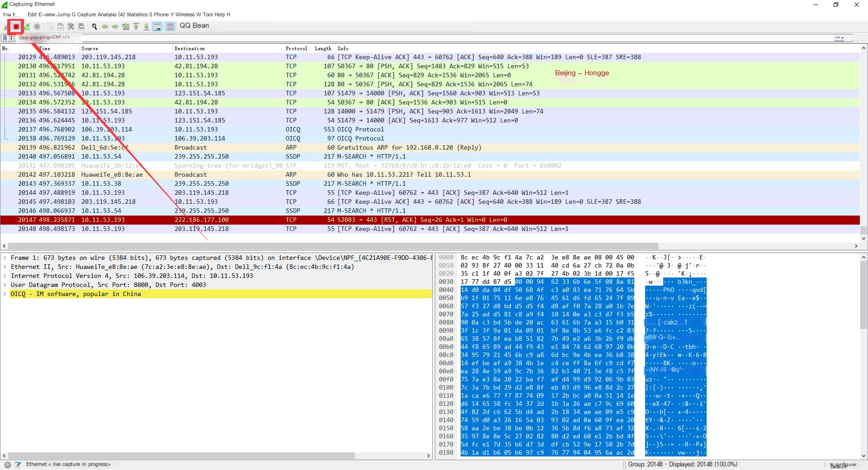Select packet 20140 SSDP M-SEARCH row
This screenshot has height=470, width=868.
(430, 157)
